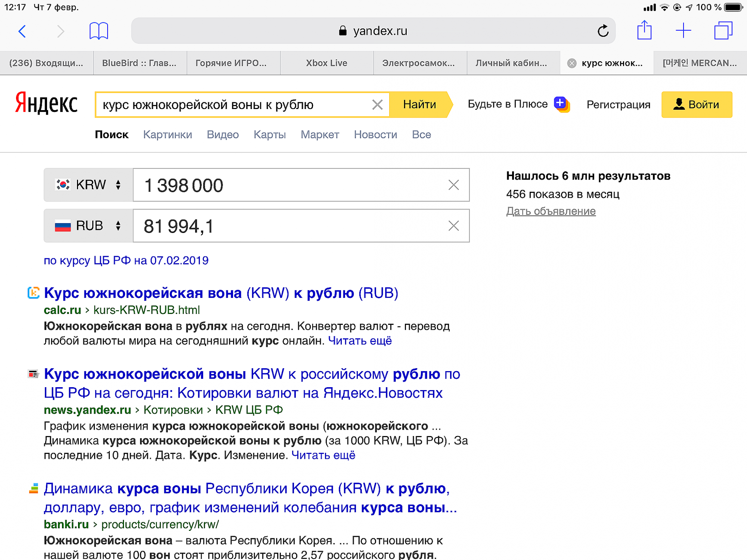Switch to '(236) Входящи...' tab

coord(46,63)
